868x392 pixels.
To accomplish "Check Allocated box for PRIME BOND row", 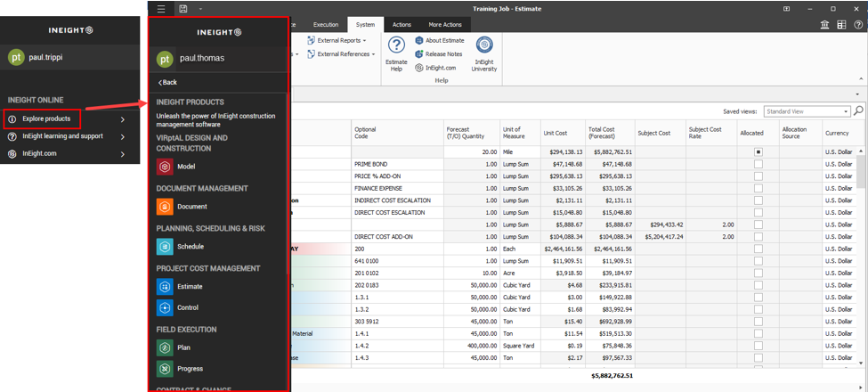I will pyautogui.click(x=758, y=164).
